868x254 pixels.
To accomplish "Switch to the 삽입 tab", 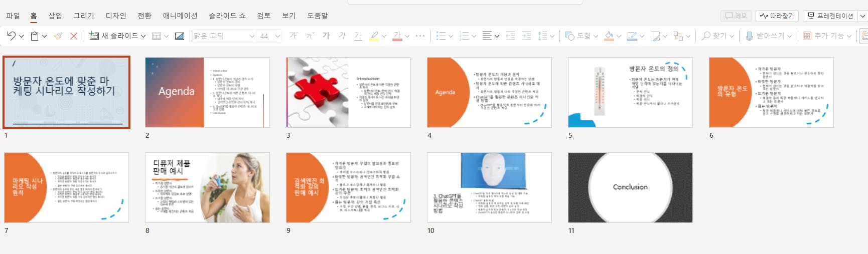I will pos(55,16).
